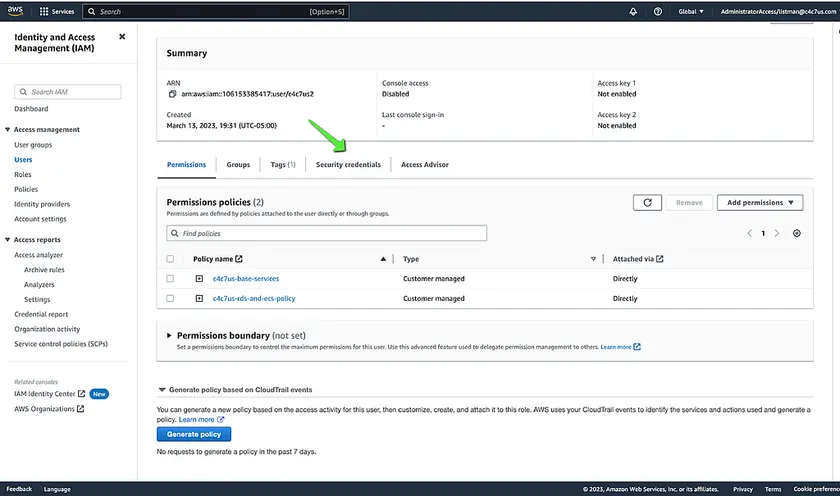Image resolution: width=840 pixels, height=496 pixels.
Task: Click Language in the footer
Action: pos(57,489)
